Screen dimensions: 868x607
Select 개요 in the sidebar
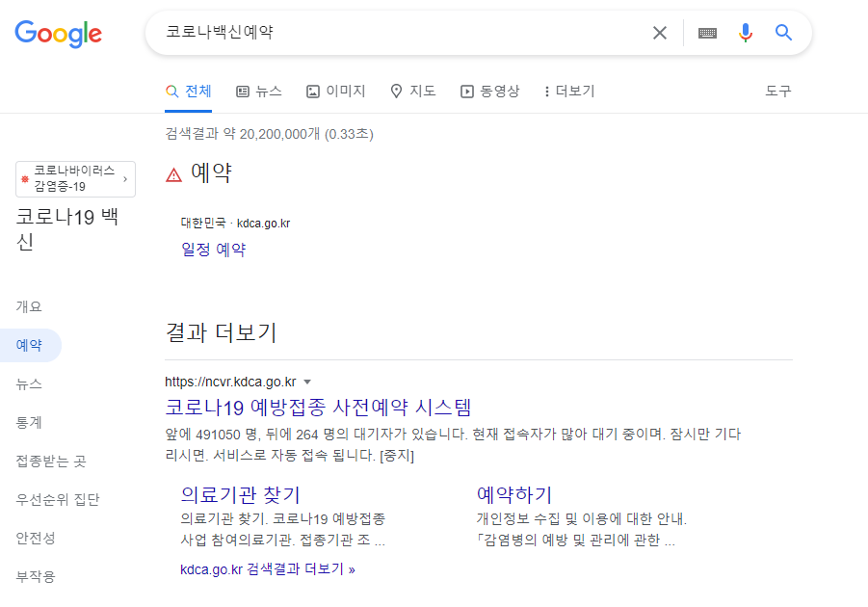29,306
